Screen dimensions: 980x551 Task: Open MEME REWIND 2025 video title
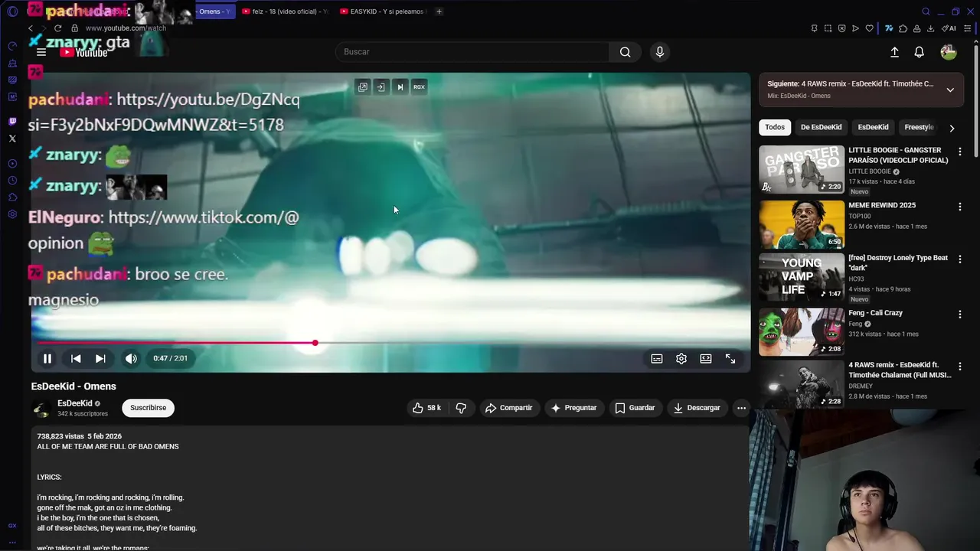click(882, 205)
